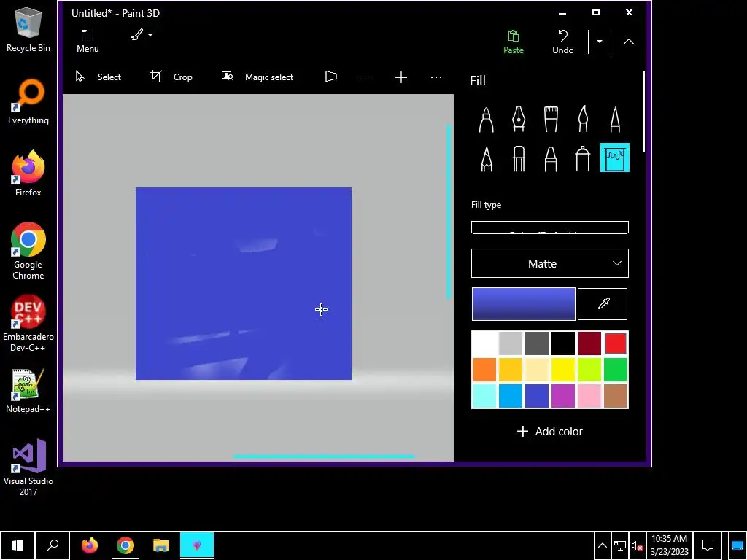Click the blue canvas rectangle

244,284
